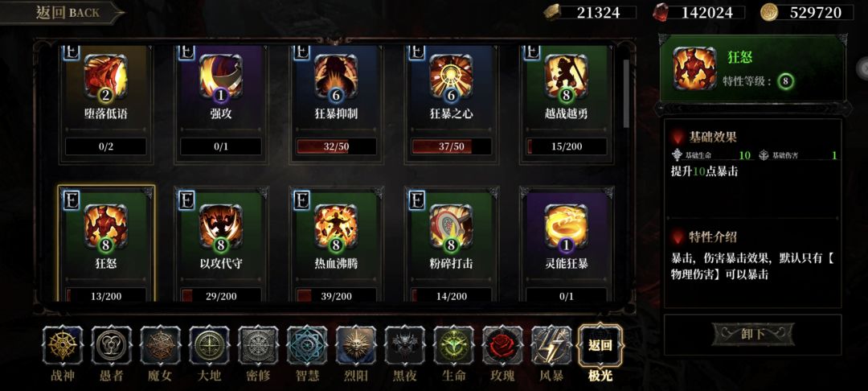868x391 pixels.
Task: Select the 狂暴之心 trait icon
Action: pos(451,76)
